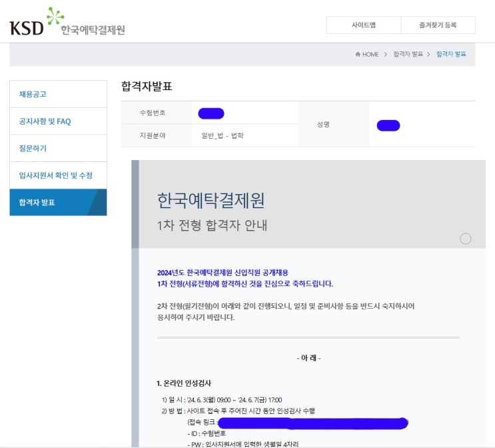The image size is (495, 448).
Task: Select 질문하기 in sidebar
Action: click(58, 148)
